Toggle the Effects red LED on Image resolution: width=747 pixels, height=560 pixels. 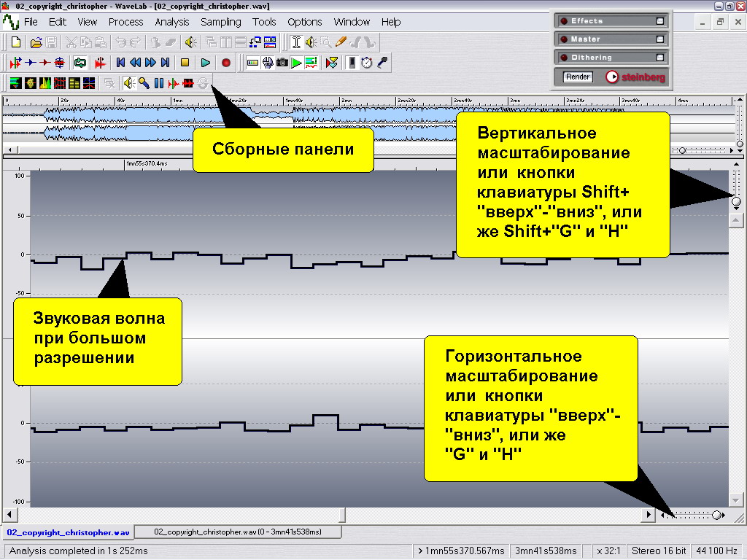tap(564, 21)
